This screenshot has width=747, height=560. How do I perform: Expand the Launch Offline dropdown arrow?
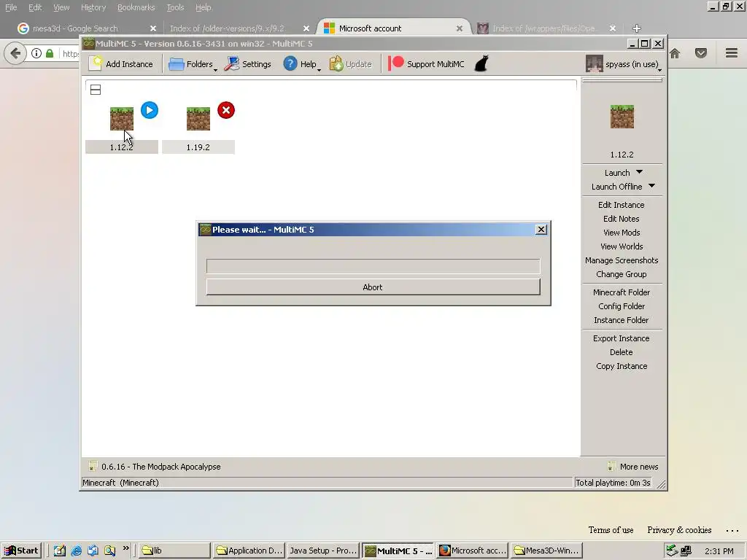tap(651, 186)
